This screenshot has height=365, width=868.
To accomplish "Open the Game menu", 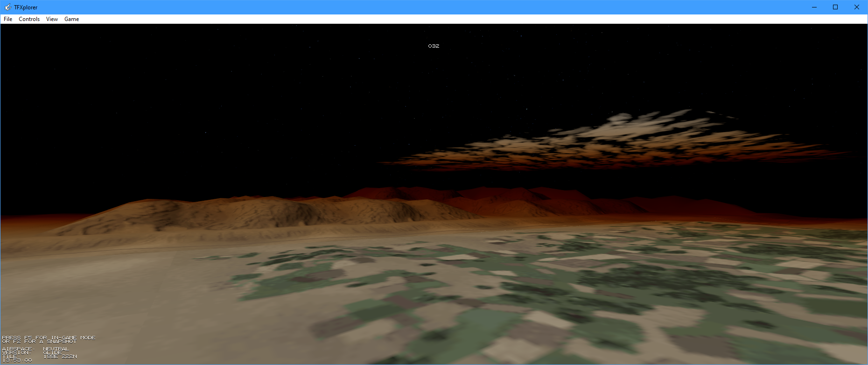I will click(71, 19).
